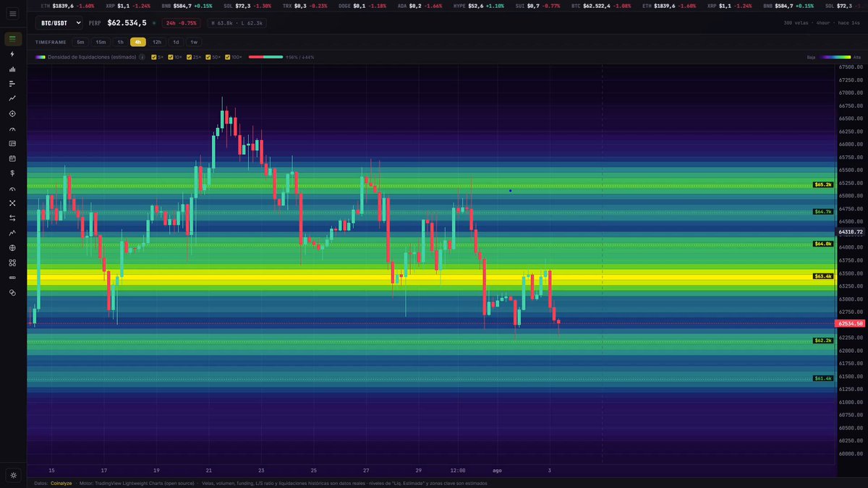Image resolution: width=868 pixels, height=488 pixels.
Task: Open the Coinalyze data source link
Action: tap(63, 483)
